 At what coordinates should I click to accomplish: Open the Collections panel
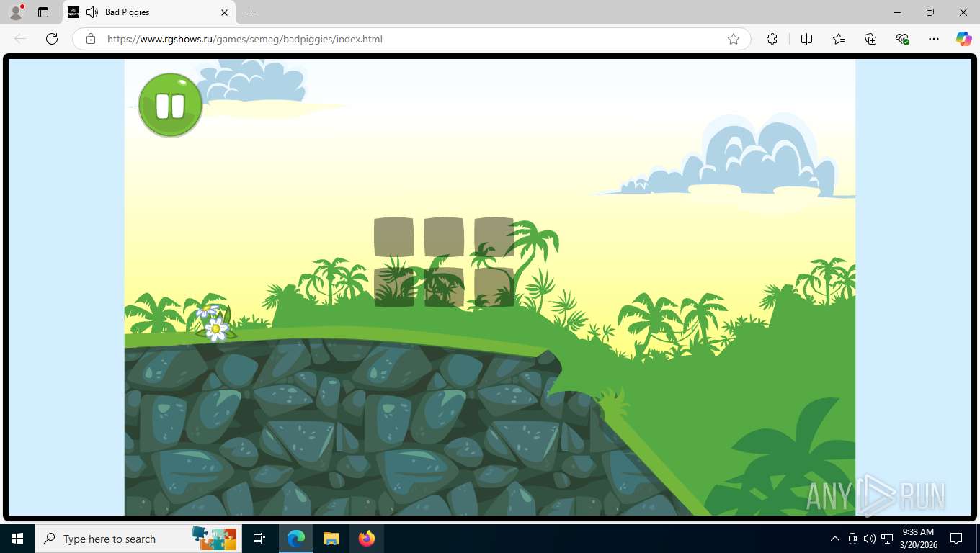click(870, 39)
